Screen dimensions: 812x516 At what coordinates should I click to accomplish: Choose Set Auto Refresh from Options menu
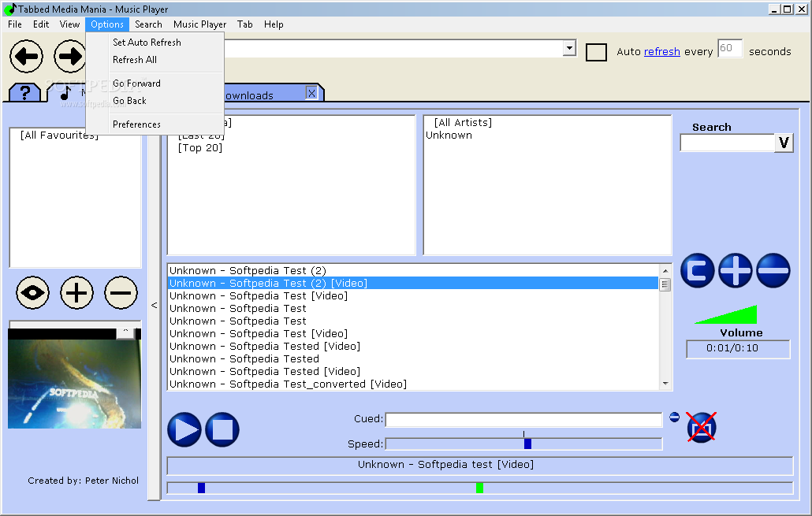(x=155, y=43)
